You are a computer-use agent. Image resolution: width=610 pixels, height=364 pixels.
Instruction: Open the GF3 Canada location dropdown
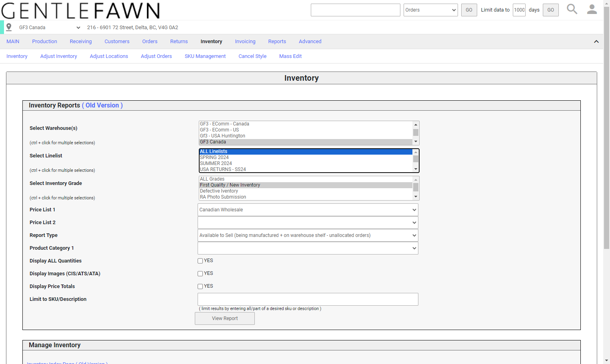pos(50,28)
